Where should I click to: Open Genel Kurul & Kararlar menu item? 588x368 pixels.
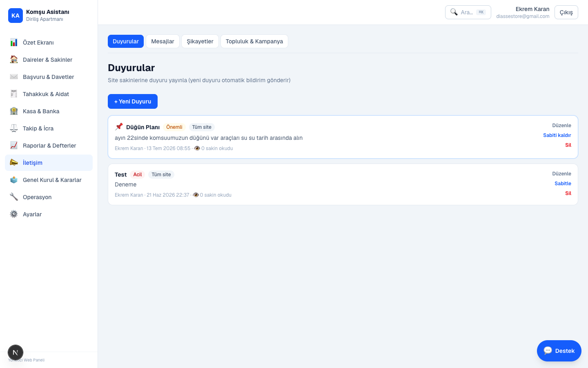pyautogui.click(x=49, y=180)
